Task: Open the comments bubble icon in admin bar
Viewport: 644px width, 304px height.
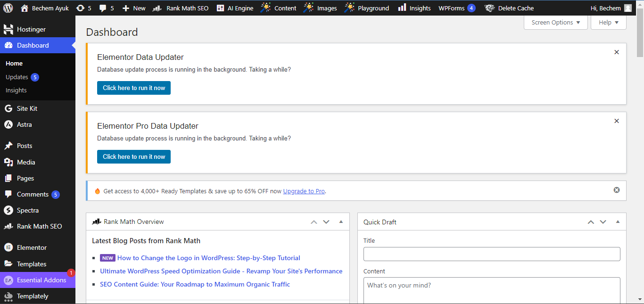Action: click(107, 8)
